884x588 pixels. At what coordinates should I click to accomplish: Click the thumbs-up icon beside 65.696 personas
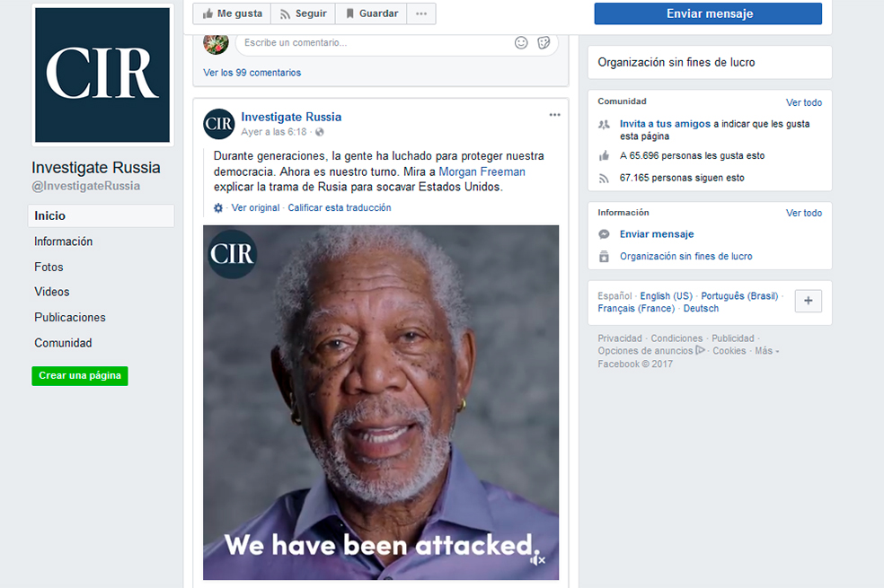604,156
